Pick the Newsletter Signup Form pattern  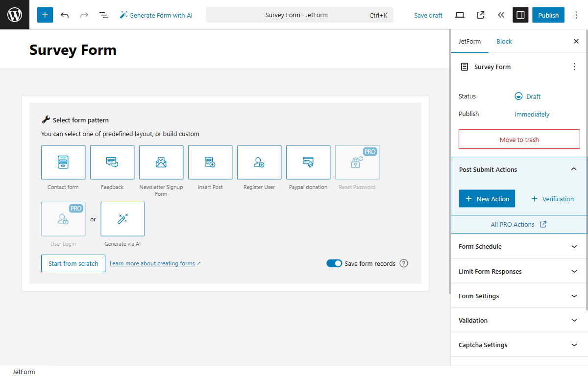(x=161, y=162)
